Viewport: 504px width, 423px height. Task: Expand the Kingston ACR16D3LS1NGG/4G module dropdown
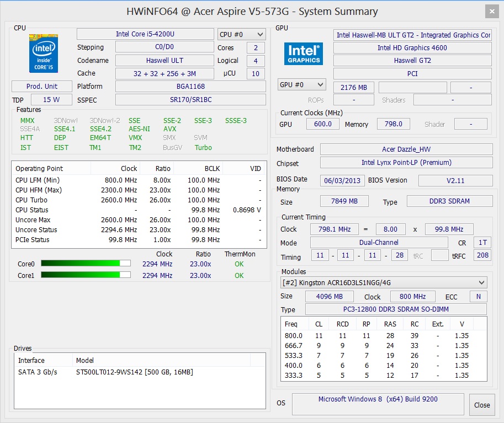click(x=384, y=282)
